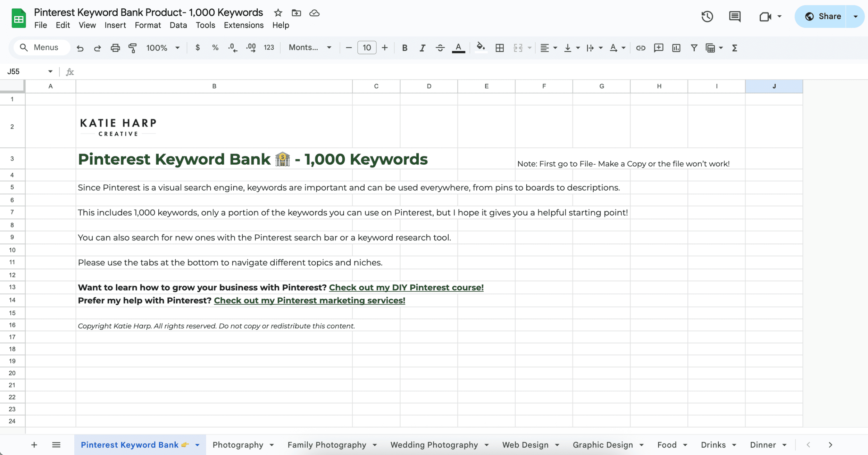Decrease decimal places icon
Viewport: 868px width, 455px height.
pos(233,48)
